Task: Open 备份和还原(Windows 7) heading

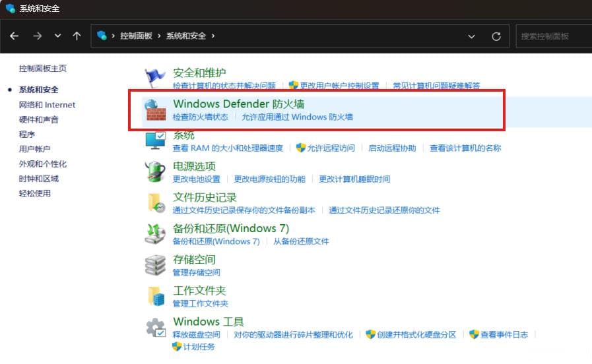Action: (x=231, y=228)
